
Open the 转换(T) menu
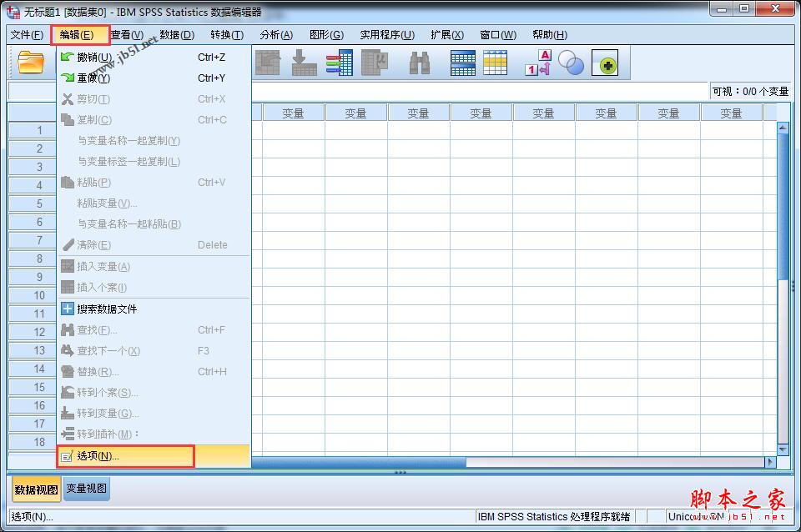click(x=227, y=35)
